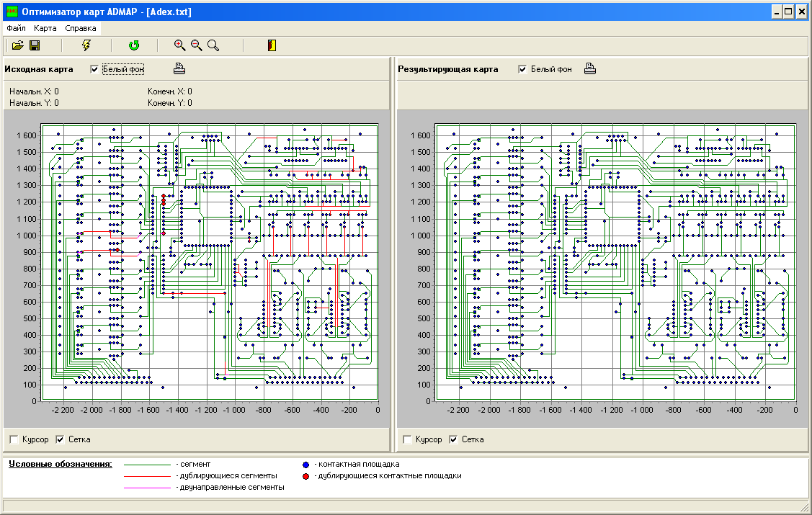Reset zoom with the plain magnifier icon
Image resolution: width=812 pixels, height=515 pixels.
[213, 45]
